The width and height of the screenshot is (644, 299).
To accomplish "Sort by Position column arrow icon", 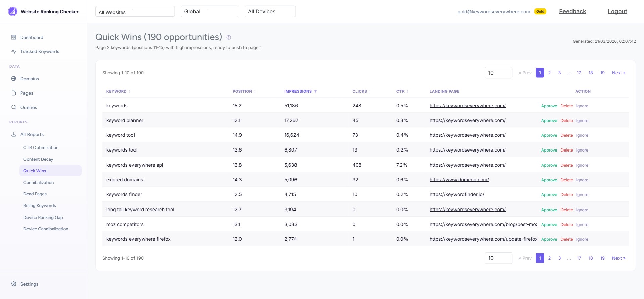I will point(255,92).
